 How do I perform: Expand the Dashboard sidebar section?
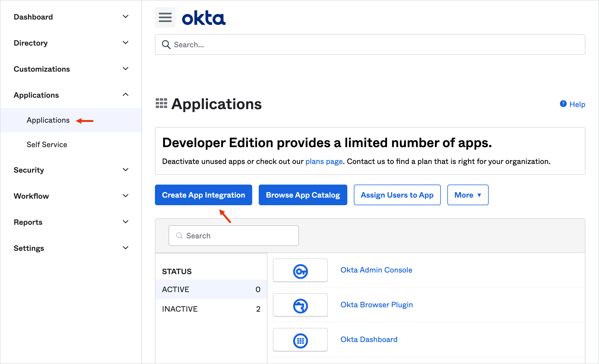[71, 17]
